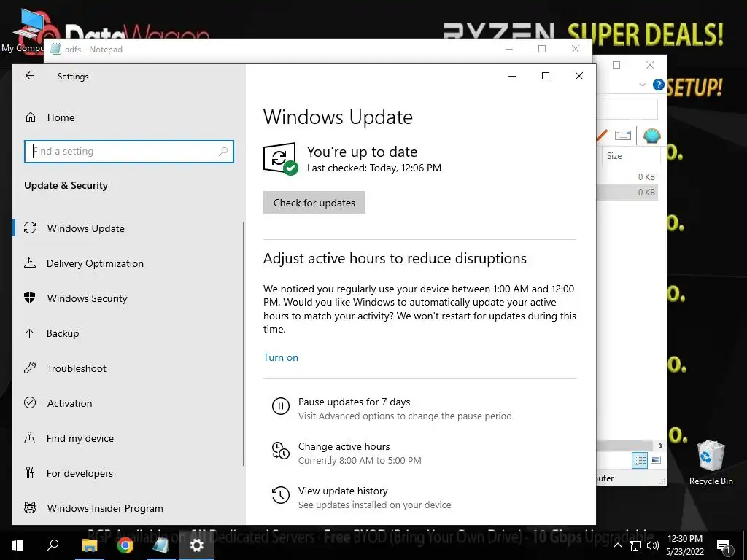Click the Troubleshoot wrench icon
The image size is (747, 560).
[30, 367]
